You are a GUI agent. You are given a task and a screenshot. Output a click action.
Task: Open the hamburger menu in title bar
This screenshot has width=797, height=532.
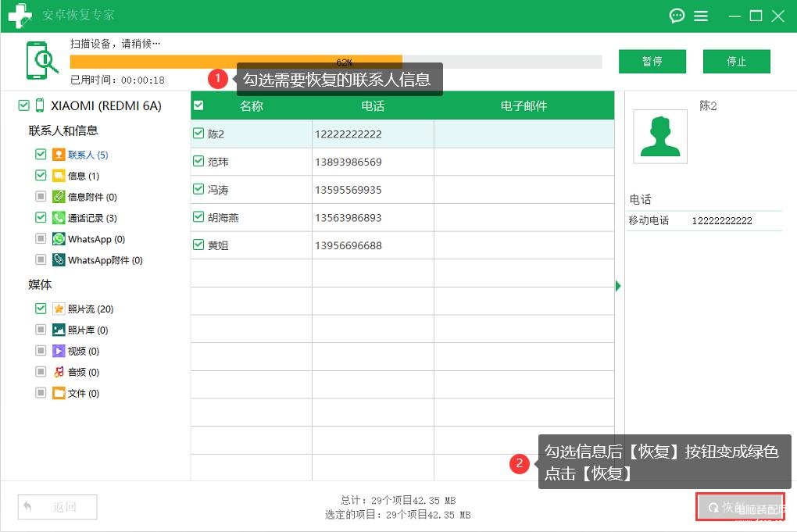[x=701, y=16]
